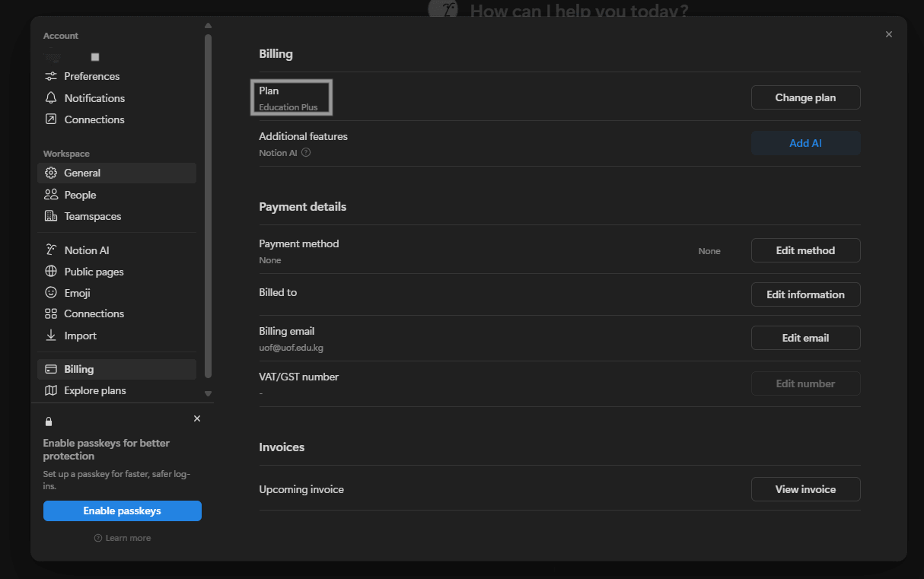Click the General gear icon
The image size is (924, 579).
[x=51, y=173]
